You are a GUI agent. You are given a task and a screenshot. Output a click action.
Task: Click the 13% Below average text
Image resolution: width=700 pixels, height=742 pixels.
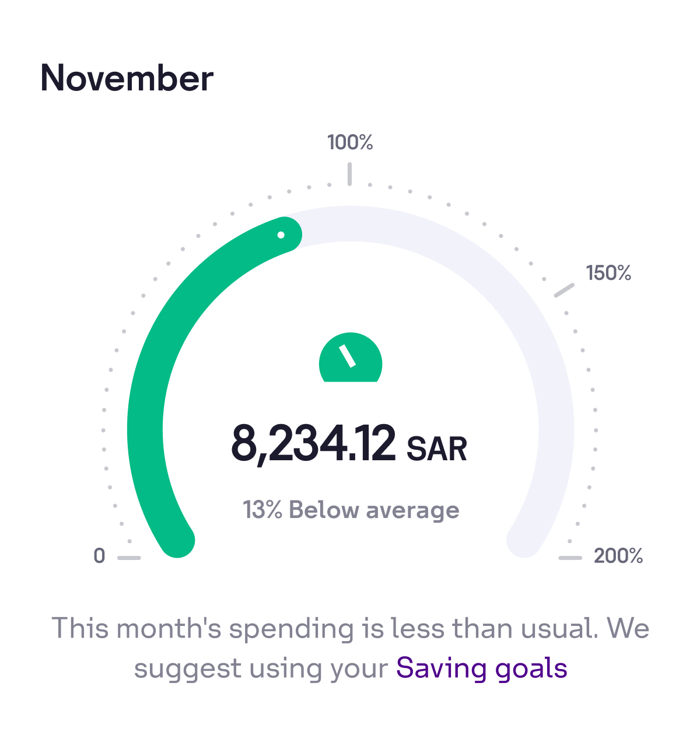coord(351,510)
